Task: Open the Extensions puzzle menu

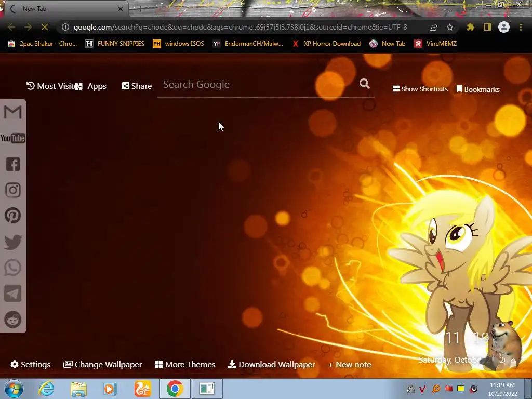Action: (471, 27)
